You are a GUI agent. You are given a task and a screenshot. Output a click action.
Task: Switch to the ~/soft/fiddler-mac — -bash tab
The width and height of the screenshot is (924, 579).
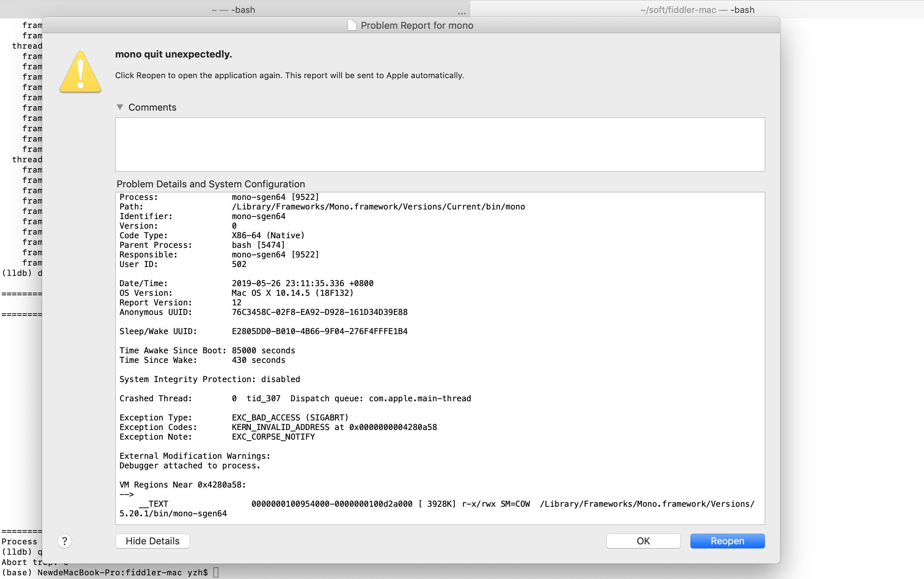click(697, 10)
